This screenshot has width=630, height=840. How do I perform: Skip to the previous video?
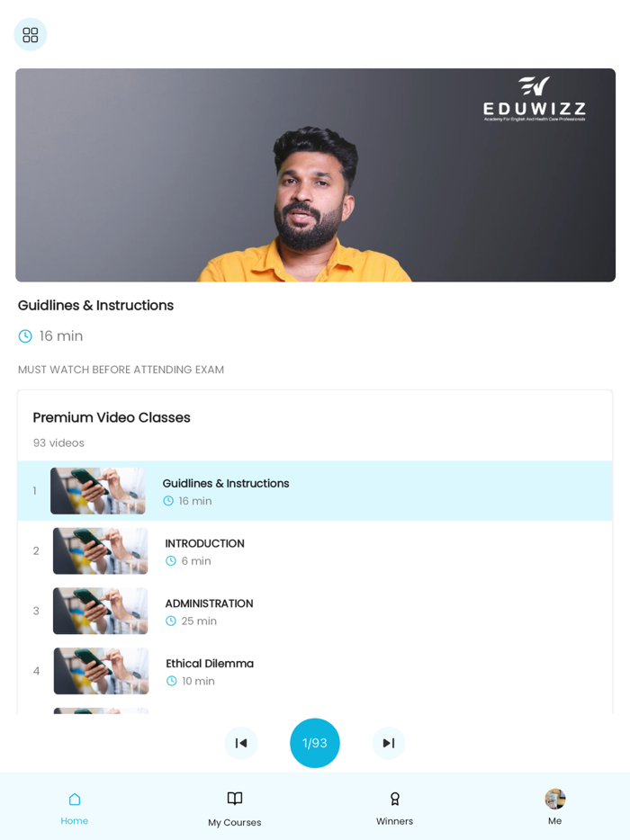[241, 743]
